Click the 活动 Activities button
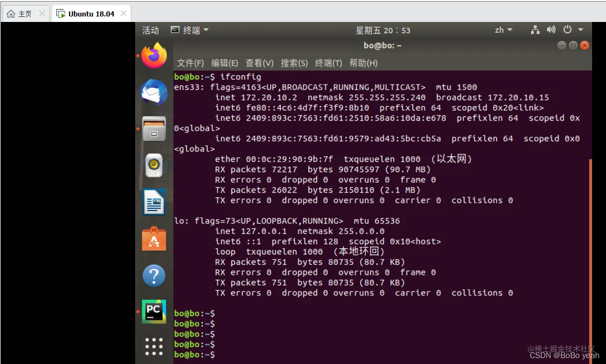The height and width of the screenshot is (364, 606). point(150,30)
